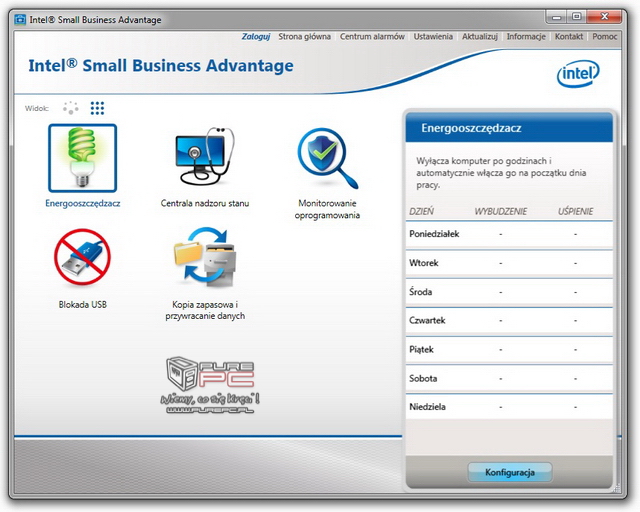The image size is (640, 512).
Task: Open the Blokada USB icon
Action: pos(82,258)
